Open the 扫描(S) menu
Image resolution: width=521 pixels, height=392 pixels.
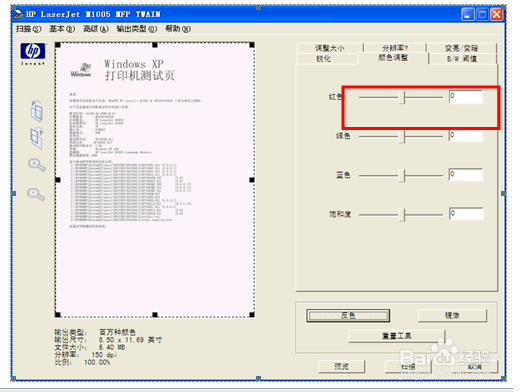coord(29,29)
